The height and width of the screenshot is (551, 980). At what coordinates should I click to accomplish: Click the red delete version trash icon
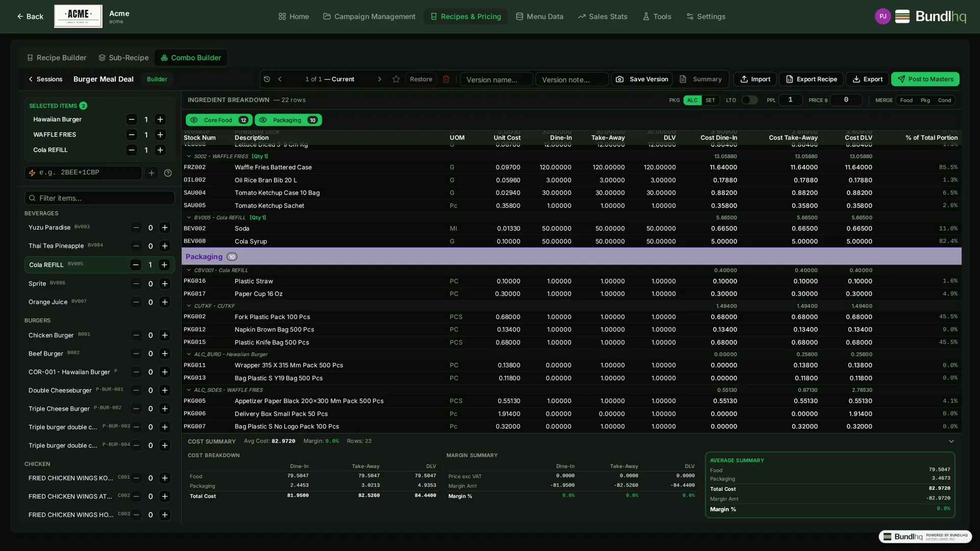coord(446,79)
